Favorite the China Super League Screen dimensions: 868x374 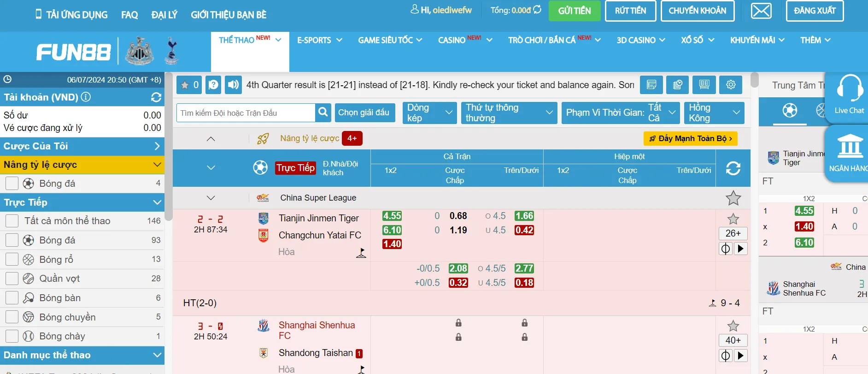(x=733, y=198)
